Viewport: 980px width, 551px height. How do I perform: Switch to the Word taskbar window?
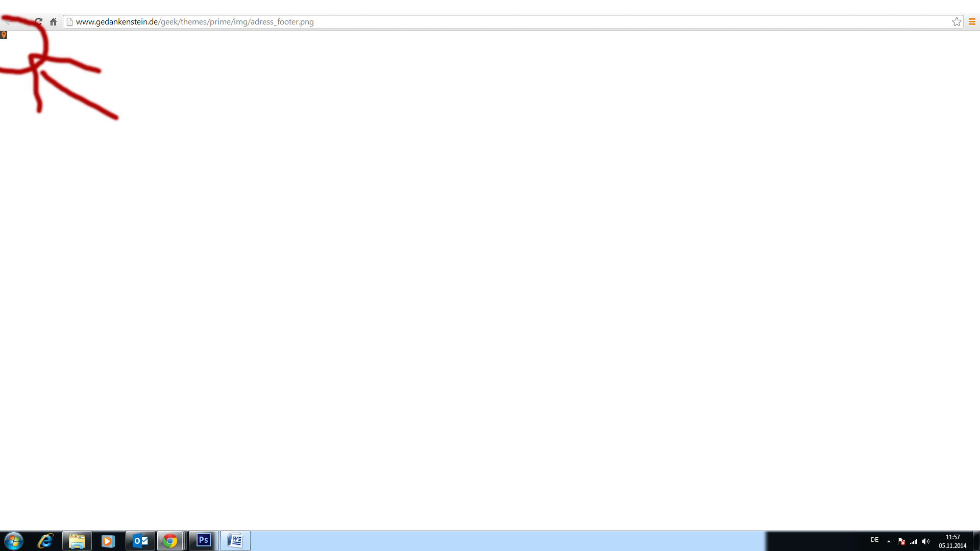click(235, 541)
